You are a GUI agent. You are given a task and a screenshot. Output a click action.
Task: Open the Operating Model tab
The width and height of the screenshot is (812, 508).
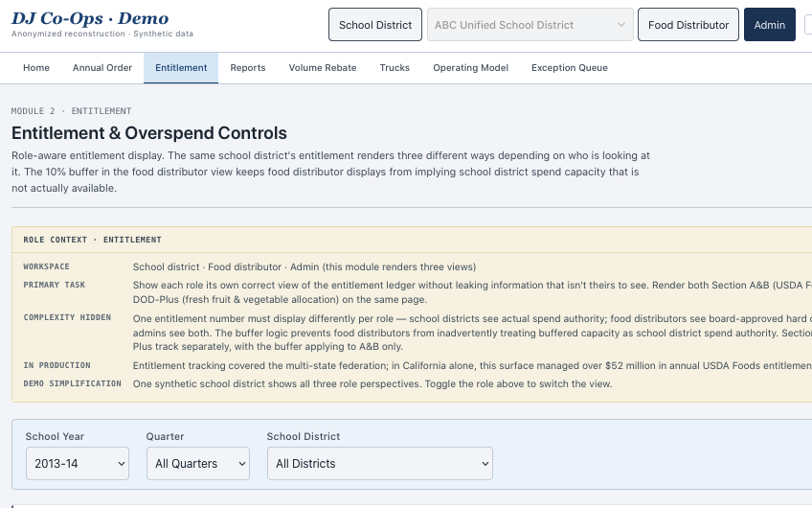coord(471,68)
